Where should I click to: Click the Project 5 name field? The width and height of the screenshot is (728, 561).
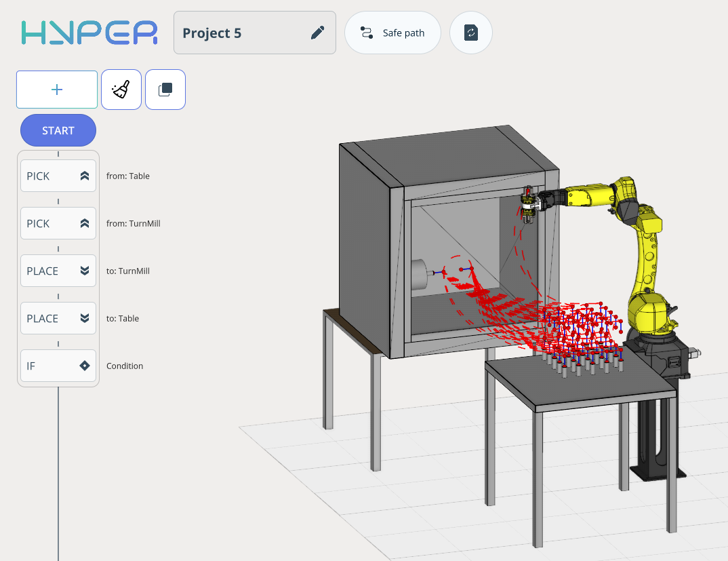point(241,33)
